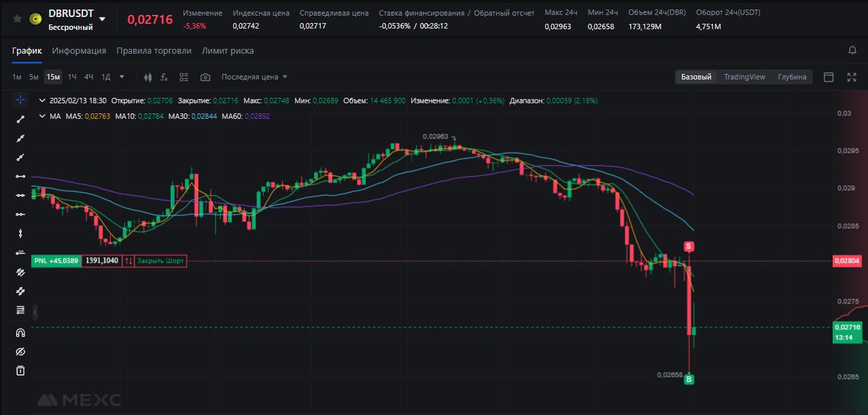Click the green B buy marker
The height and width of the screenshot is (415, 868).
pos(689,379)
